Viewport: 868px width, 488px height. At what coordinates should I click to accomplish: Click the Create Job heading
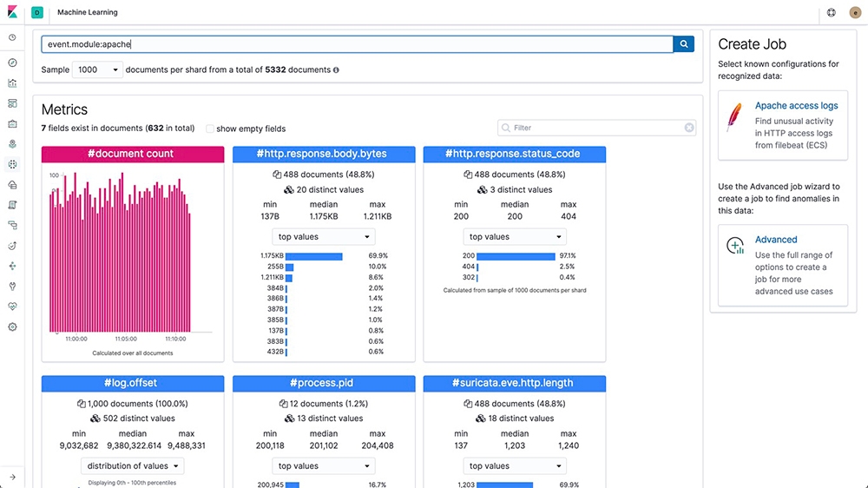(752, 44)
